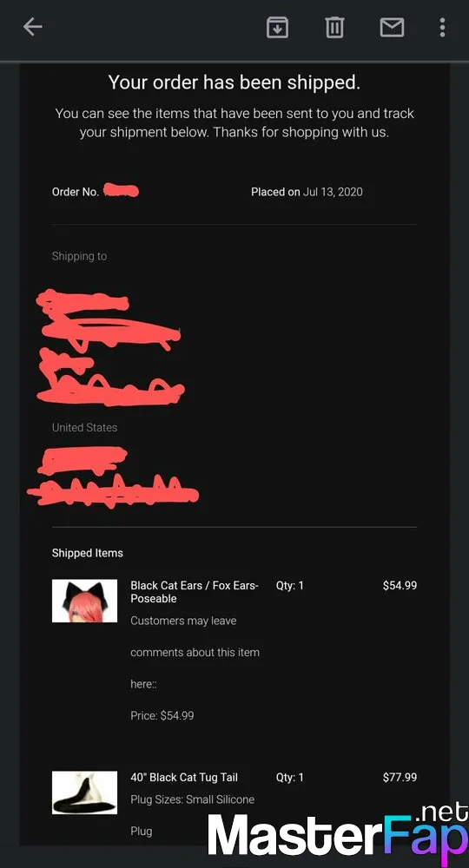The width and height of the screenshot is (469, 868).
Task: Click the $77.99 price for tug tail
Action: click(400, 777)
